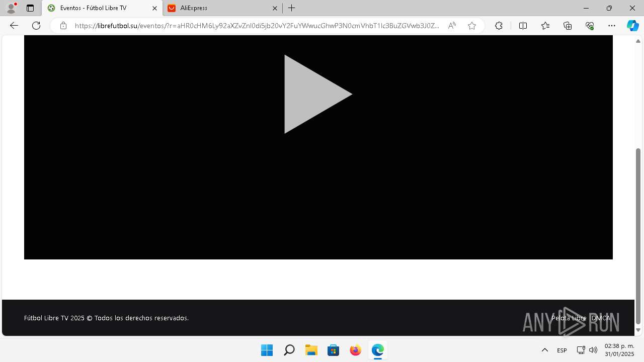This screenshot has width=644, height=362.
Task: Open the Favorites list
Action: (x=545, y=26)
